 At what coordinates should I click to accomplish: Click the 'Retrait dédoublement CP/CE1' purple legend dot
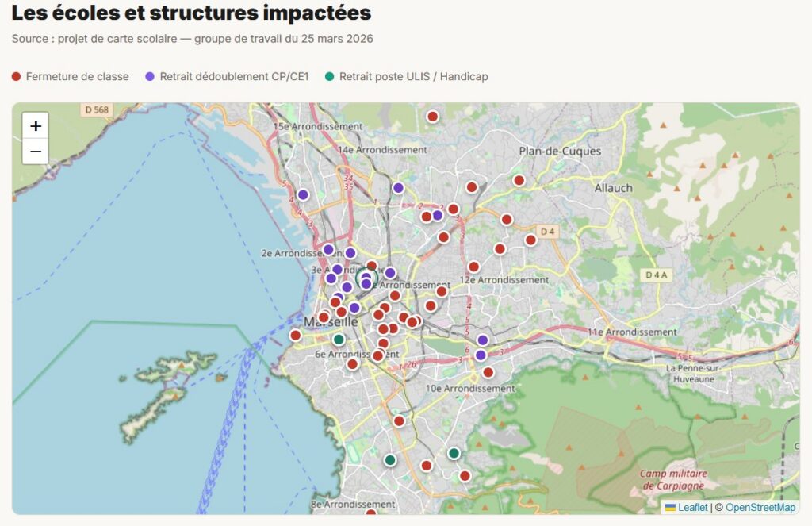pyautogui.click(x=150, y=76)
